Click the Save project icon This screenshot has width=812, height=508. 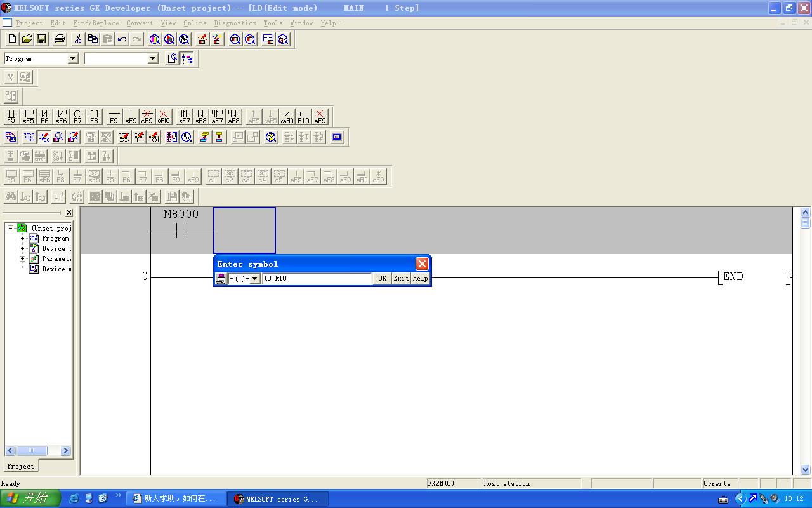click(x=41, y=39)
